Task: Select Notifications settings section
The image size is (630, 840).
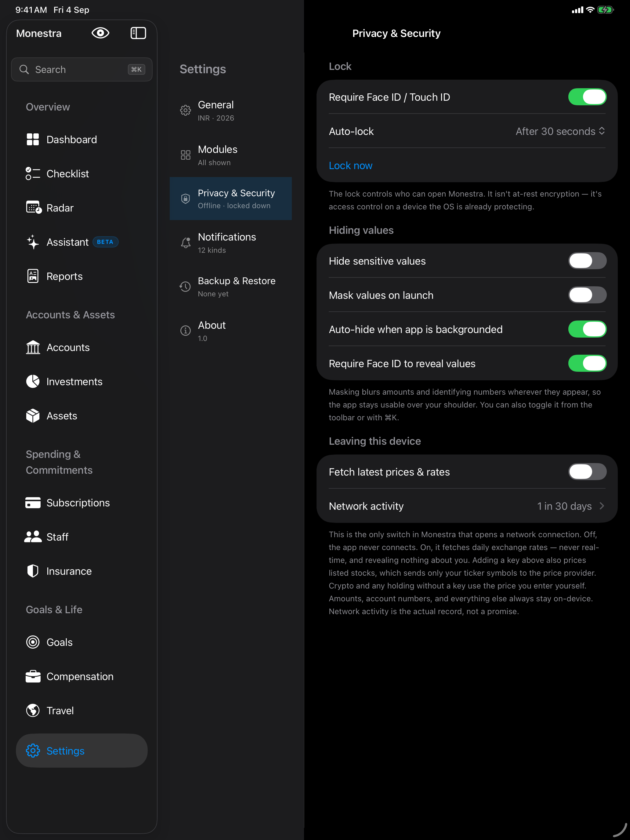Action: click(x=230, y=243)
